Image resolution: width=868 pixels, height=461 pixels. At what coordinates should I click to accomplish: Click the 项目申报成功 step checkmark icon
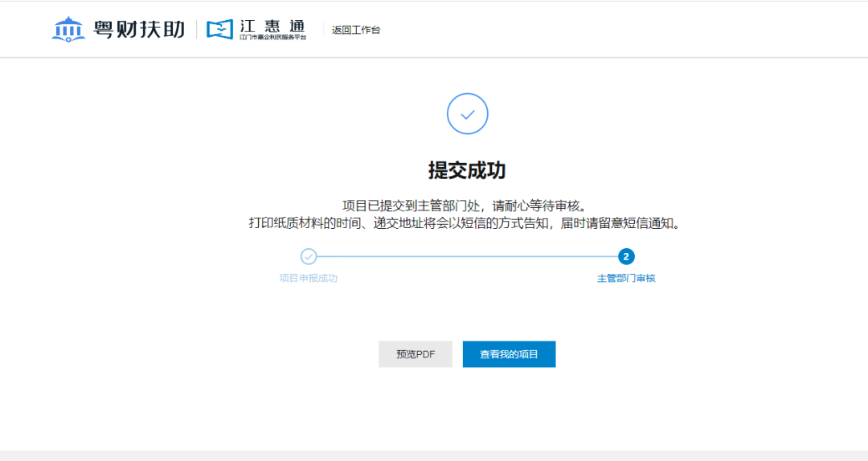[309, 257]
